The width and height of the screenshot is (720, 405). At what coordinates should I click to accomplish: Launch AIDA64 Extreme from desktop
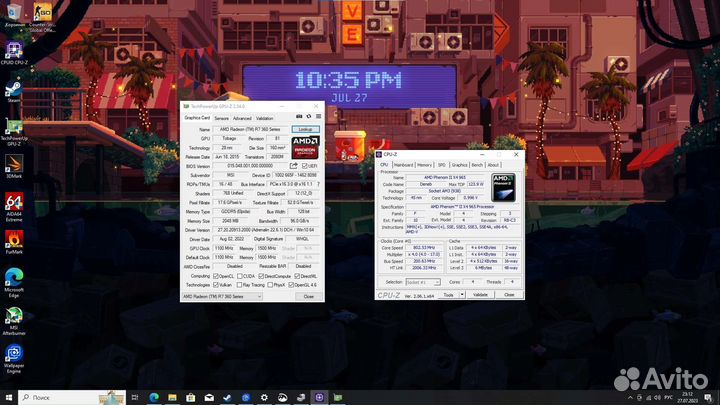click(x=14, y=203)
